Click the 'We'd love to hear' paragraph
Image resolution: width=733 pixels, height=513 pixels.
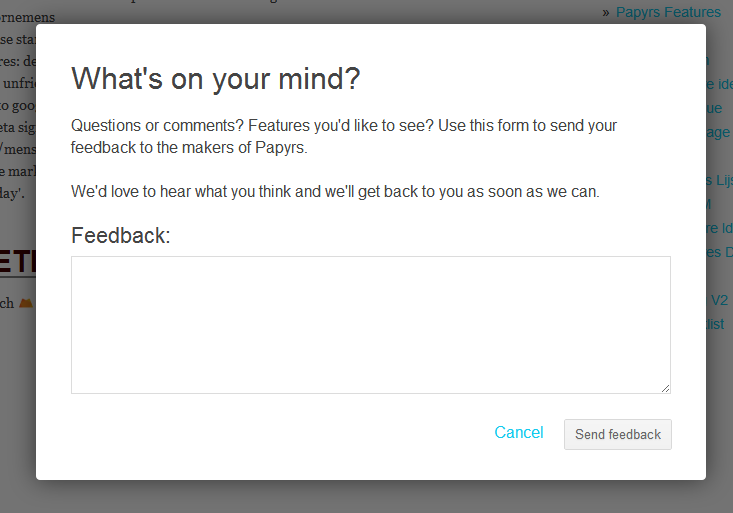click(335, 192)
